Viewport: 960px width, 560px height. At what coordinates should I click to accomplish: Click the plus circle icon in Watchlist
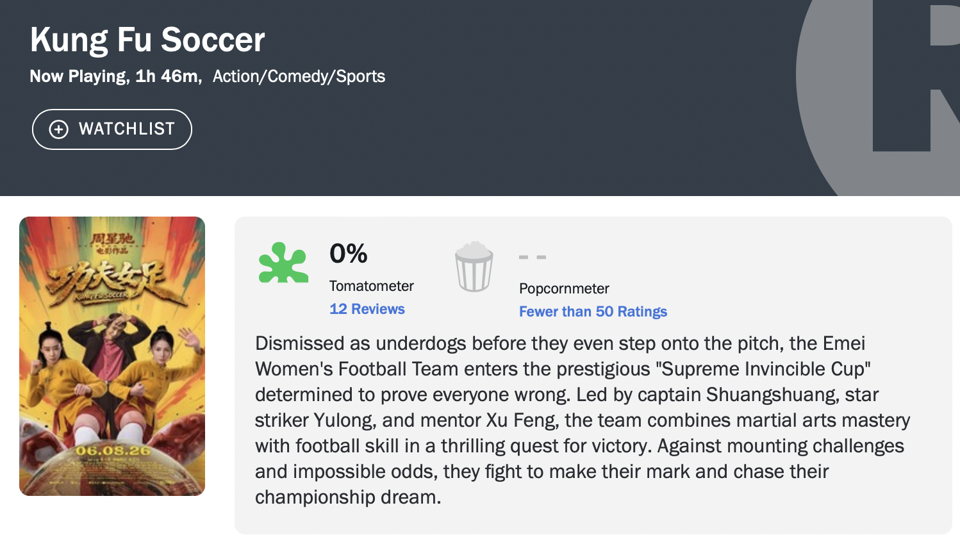pos(58,129)
